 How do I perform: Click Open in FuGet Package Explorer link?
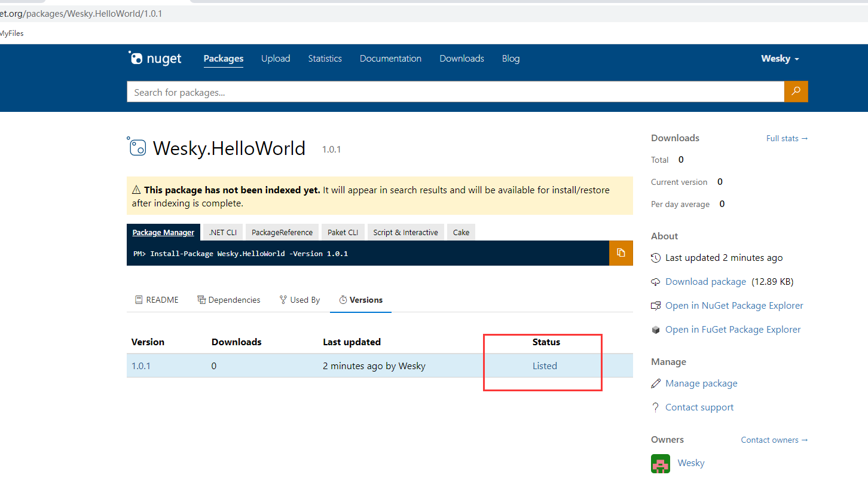(733, 330)
